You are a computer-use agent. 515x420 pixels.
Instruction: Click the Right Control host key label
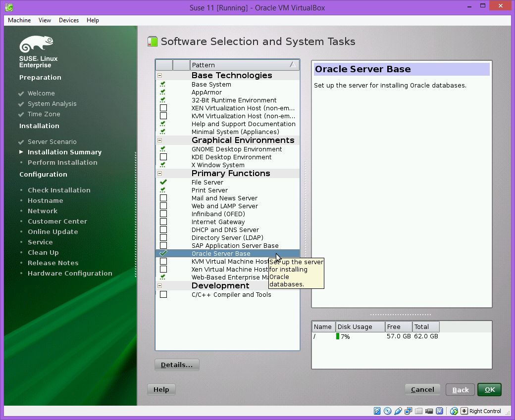coord(485,411)
